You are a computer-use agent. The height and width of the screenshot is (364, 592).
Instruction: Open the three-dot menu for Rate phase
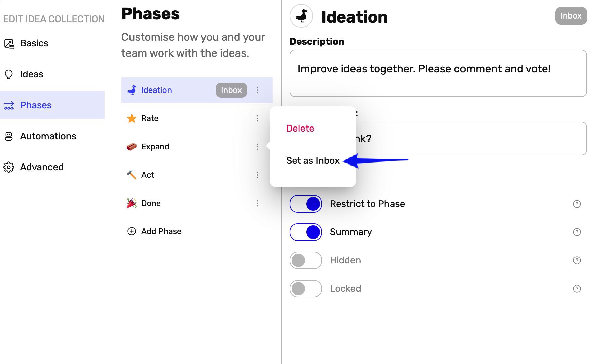(257, 118)
